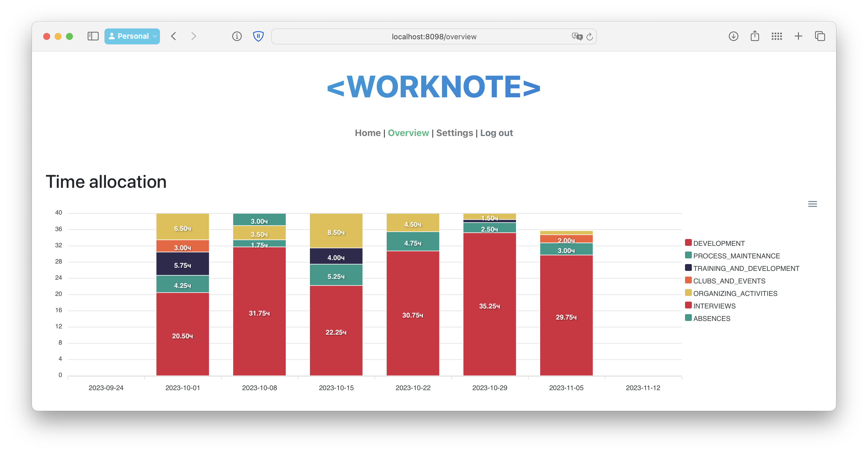868x453 pixels.
Task: Toggle Safari sidebar panel icon
Action: (x=93, y=36)
